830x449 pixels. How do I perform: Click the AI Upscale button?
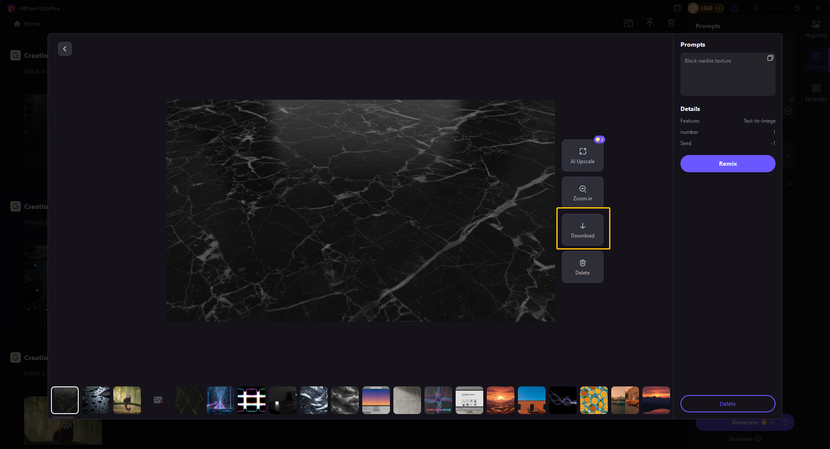tap(582, 155)
